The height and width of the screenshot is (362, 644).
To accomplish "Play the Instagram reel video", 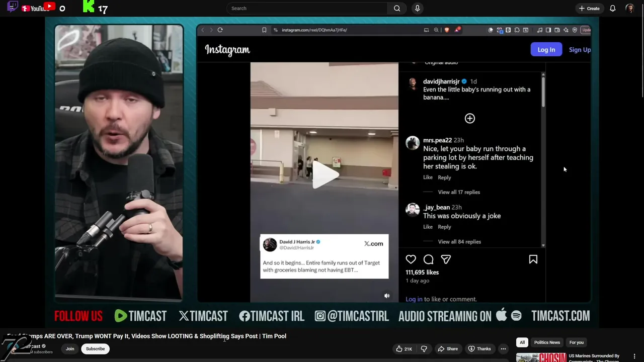I will tap(325, 174).
